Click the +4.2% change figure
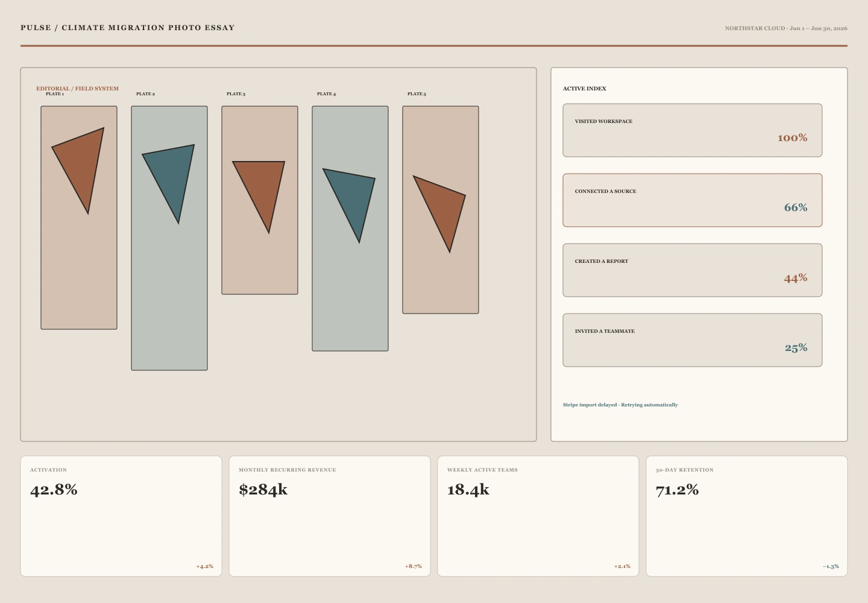Screen dimensions: 868x603 pos(204,566)
